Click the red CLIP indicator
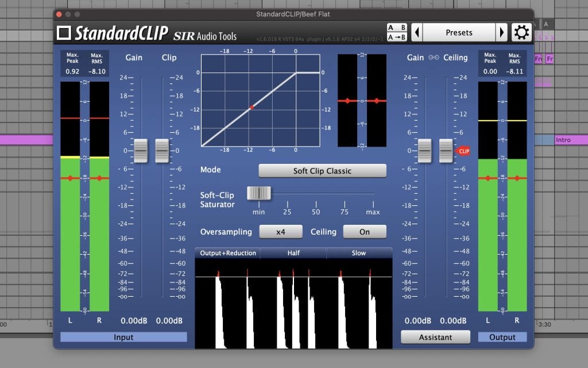The image size is (588, 368). 463,151
